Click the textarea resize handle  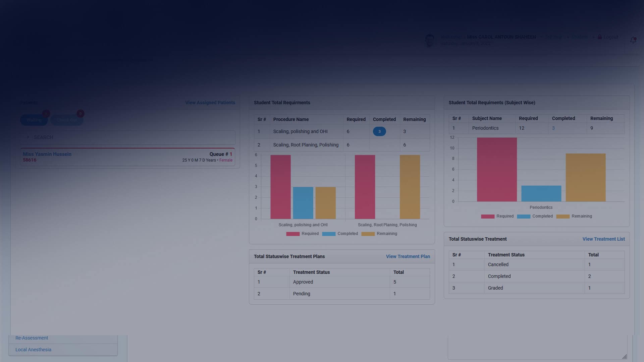624,357
